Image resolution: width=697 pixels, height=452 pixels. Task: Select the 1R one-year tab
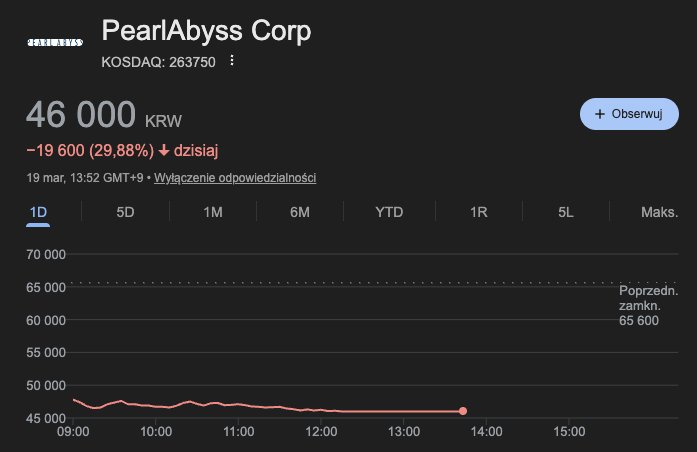click(478, 212)
